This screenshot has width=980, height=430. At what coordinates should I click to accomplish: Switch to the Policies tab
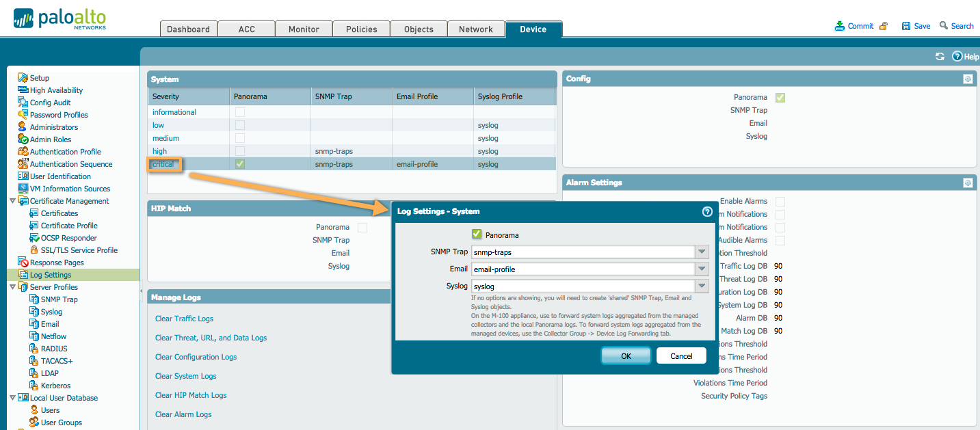[x=360, y=29]
